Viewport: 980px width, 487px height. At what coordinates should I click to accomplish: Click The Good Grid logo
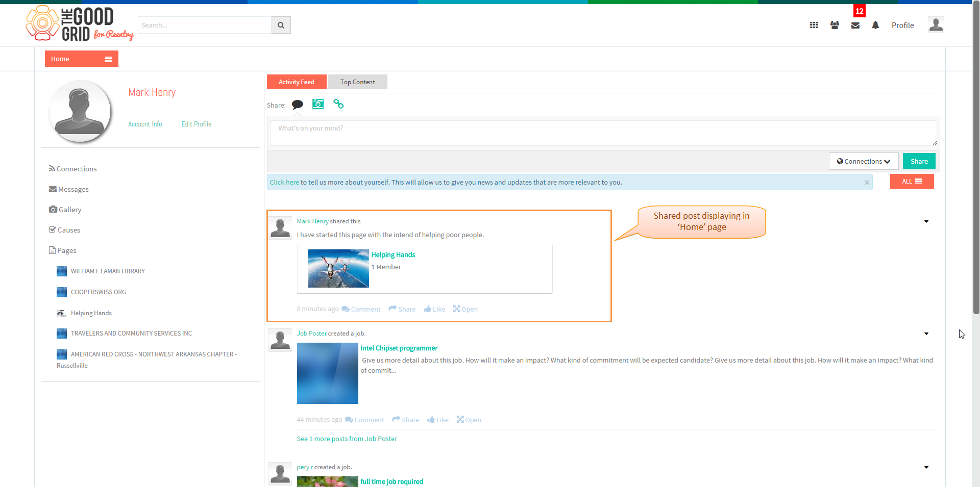pos(79,23)
